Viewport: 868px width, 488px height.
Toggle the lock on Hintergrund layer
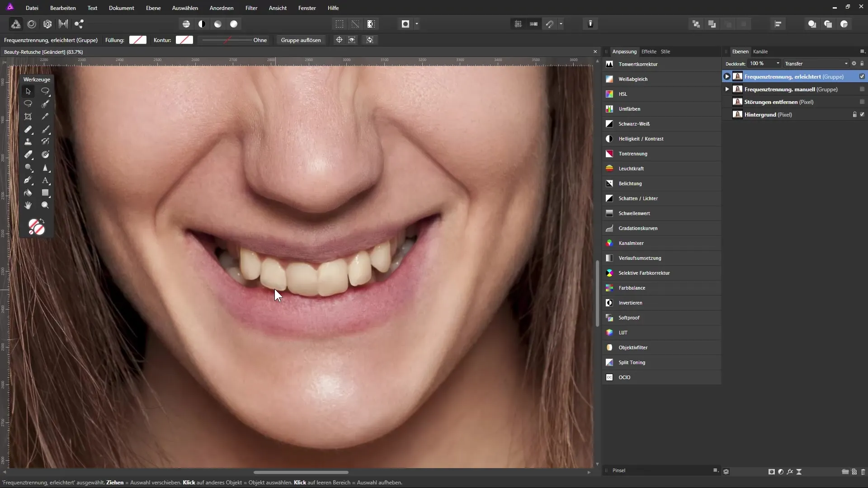click(854, 114)
